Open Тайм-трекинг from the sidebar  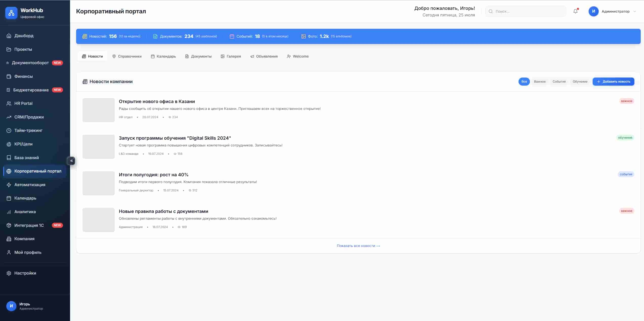(28, 131)
